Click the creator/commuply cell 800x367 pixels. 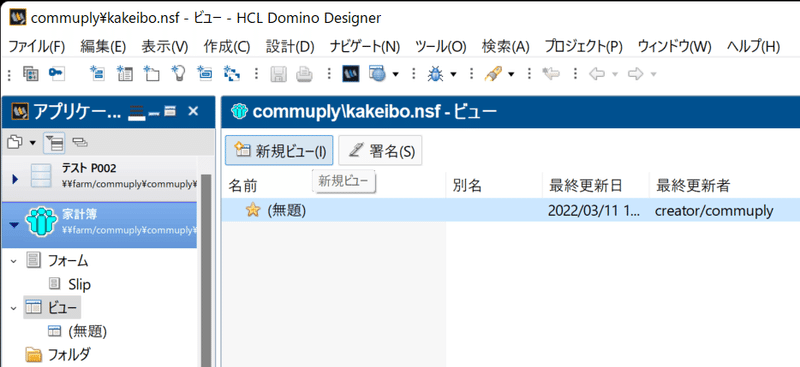click(714, 210)
